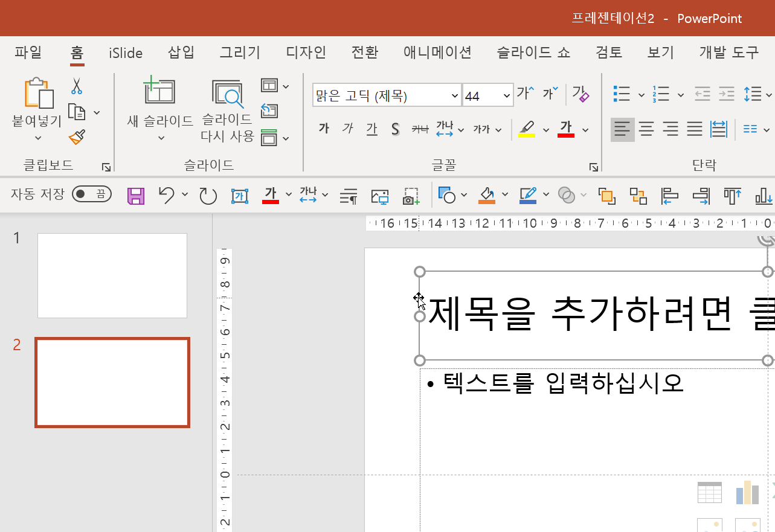
Task: Justify text in paragraph group
Action: tap(695, 129)
